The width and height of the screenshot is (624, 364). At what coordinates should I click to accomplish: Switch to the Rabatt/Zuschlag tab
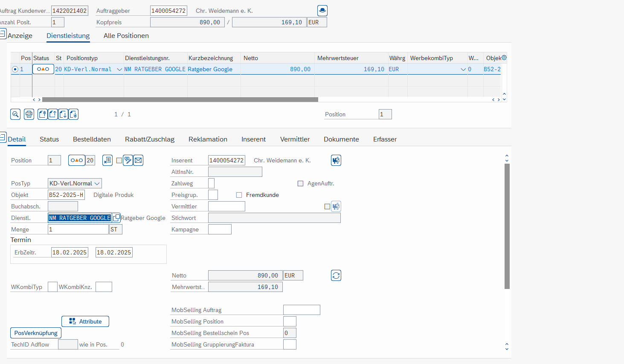(150, 139)
